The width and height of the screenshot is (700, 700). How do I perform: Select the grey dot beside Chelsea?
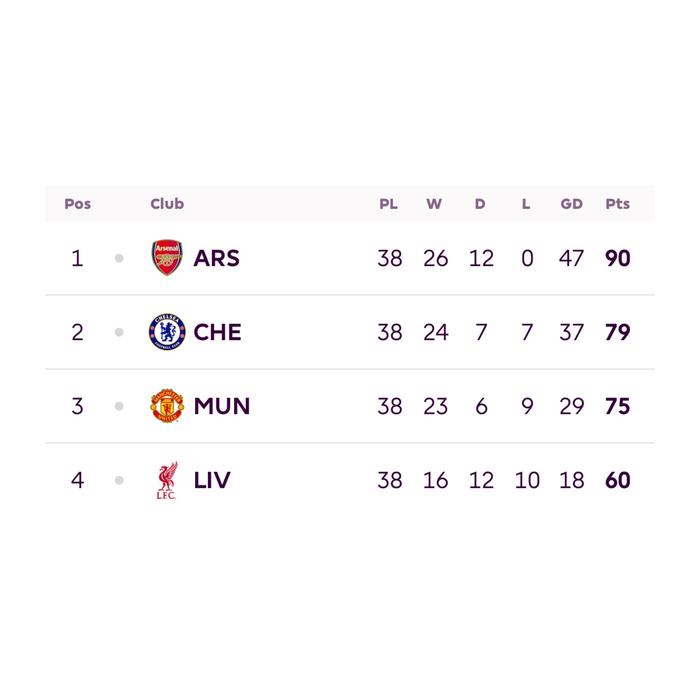pyautogui.click(x=119, y=332)
